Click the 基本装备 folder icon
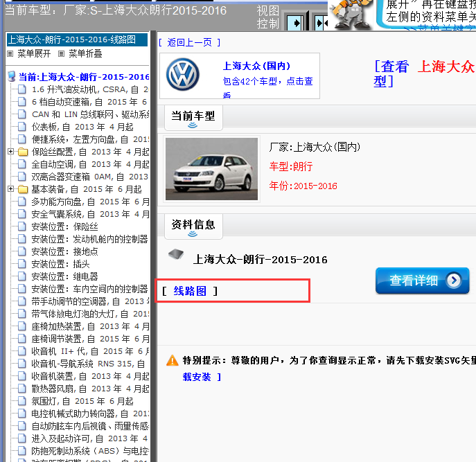The image size is (476, 462). pyautogui.click(x=23, y=189)
